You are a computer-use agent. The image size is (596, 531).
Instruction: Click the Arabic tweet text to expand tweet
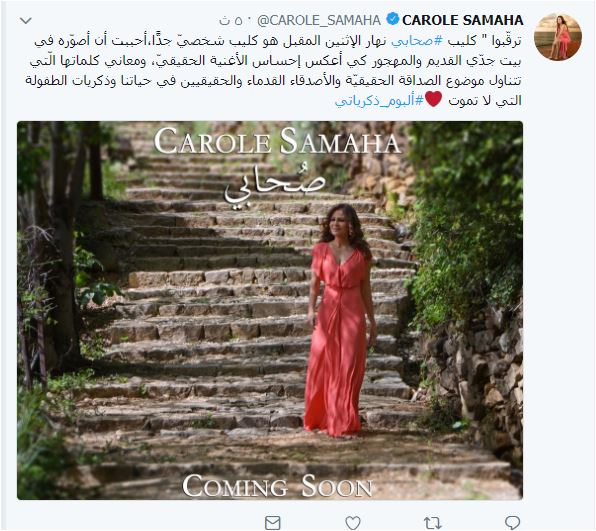[274, 70]
